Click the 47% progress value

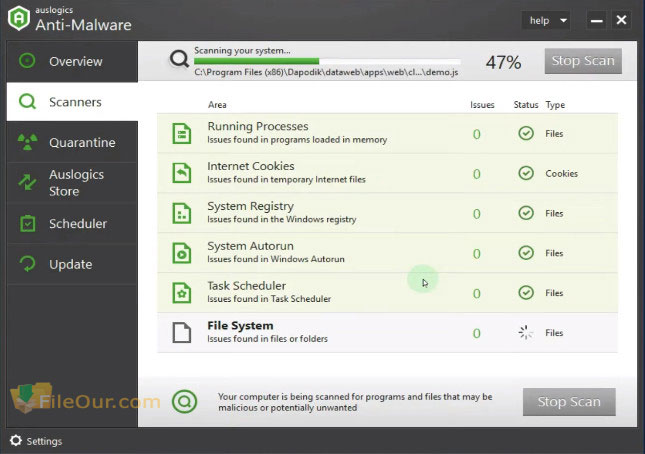coord(503,63)
